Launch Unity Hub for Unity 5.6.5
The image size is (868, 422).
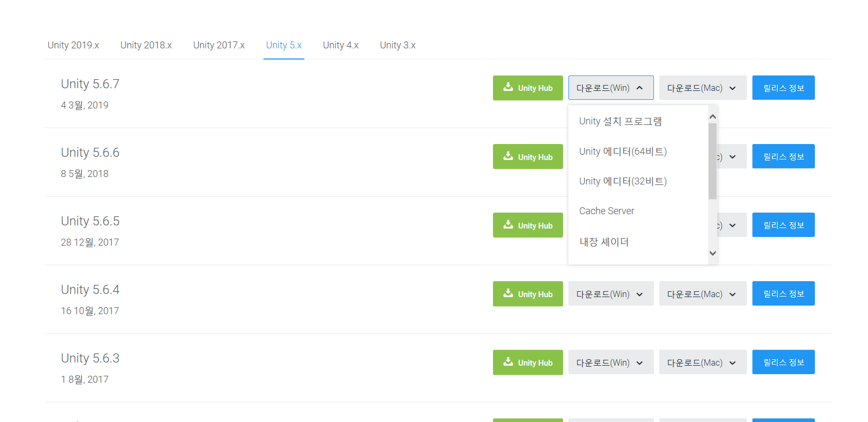pyautogui.click(x=528, y=225)
